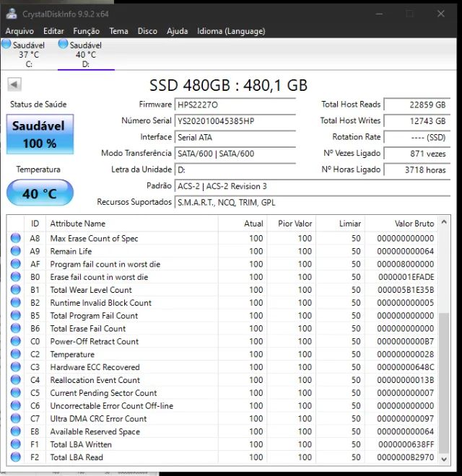Click the Número Serial field

pyautogui.click(x=235, y=121)
